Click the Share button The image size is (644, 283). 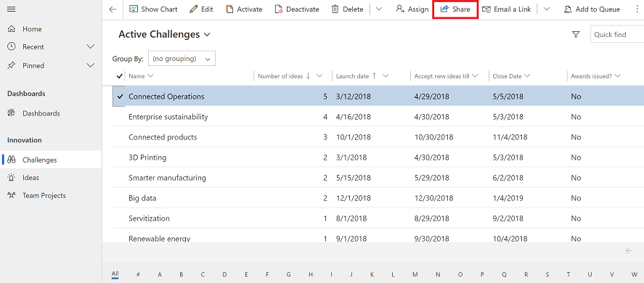pyautogui.click(x=455, y=9)
